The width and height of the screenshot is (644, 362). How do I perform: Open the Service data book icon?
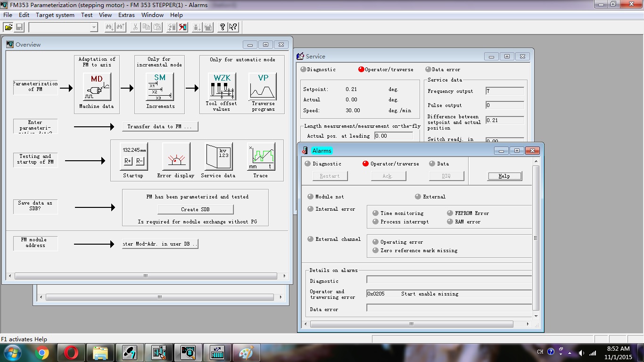coord(218,156)
